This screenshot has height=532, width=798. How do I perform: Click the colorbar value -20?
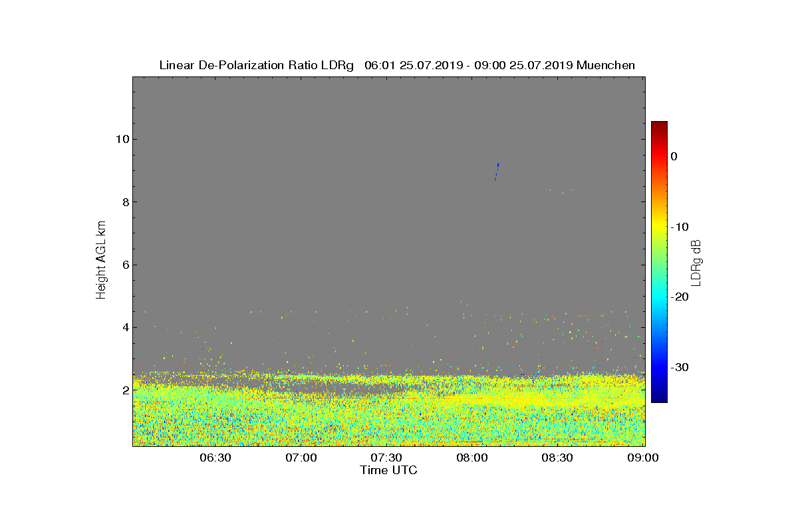[x=680, y=297]
